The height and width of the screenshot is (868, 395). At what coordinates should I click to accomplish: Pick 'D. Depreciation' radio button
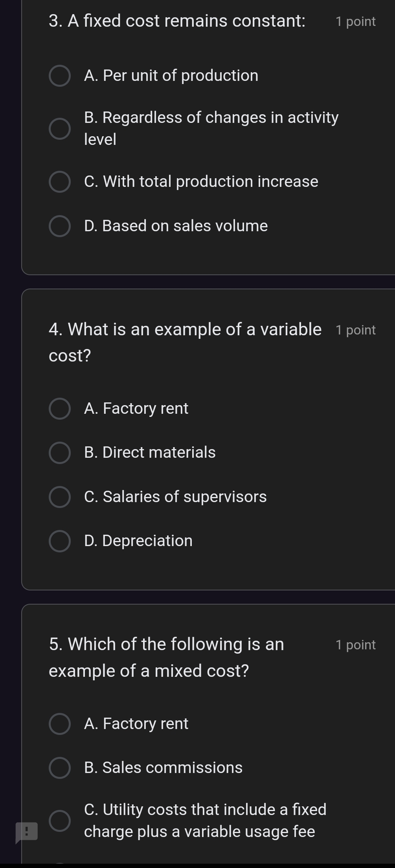pyautogui.click(x=60, y=541)
